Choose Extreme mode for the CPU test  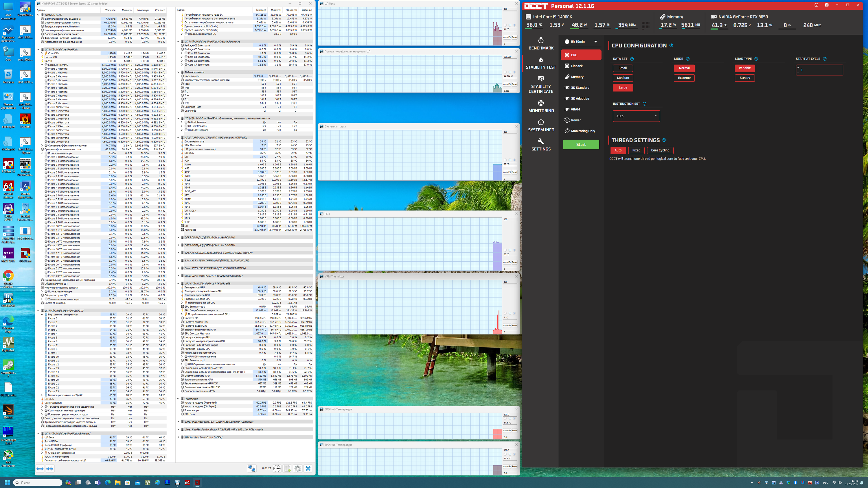tap(684, 78)
